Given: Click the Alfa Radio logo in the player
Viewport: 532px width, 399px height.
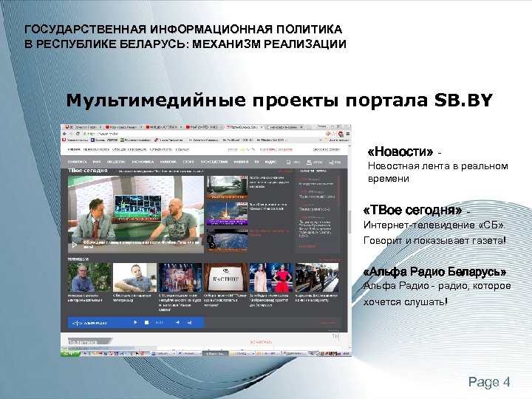Looking at the screenshot, I should click(90, 323).
